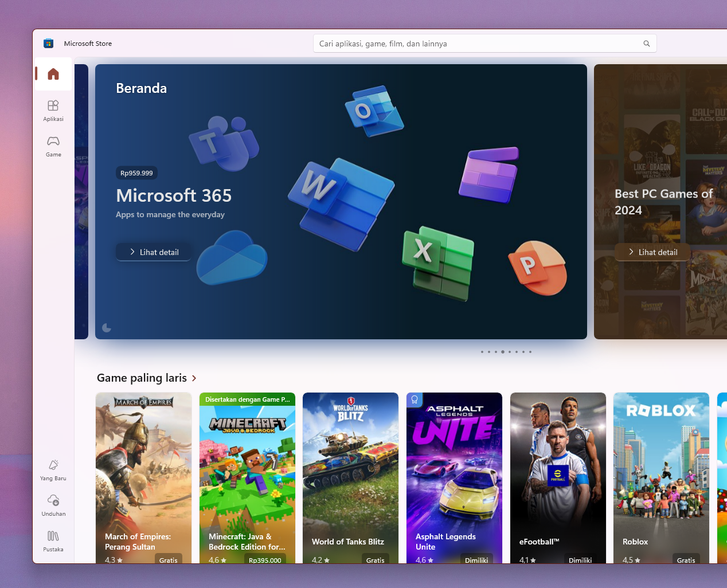
Task: Open Pustaka library in sidebar
Action: pos(53,541)
